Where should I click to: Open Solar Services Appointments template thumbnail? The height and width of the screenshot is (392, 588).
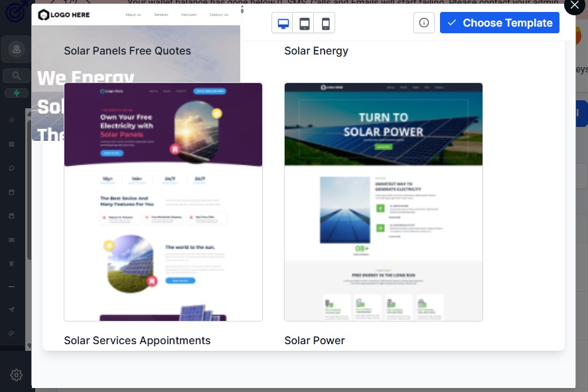click(163, 202)
